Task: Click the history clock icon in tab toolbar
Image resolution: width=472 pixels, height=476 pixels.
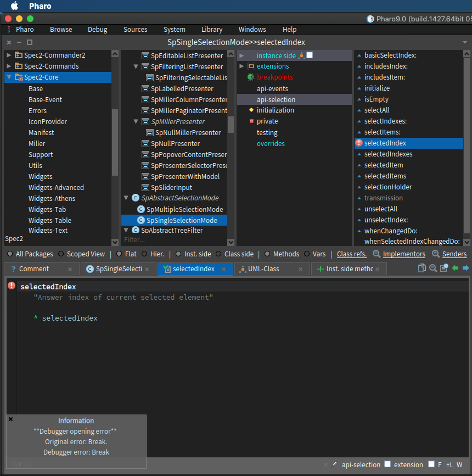Action: pyautogui.click(x=444, y=268)
